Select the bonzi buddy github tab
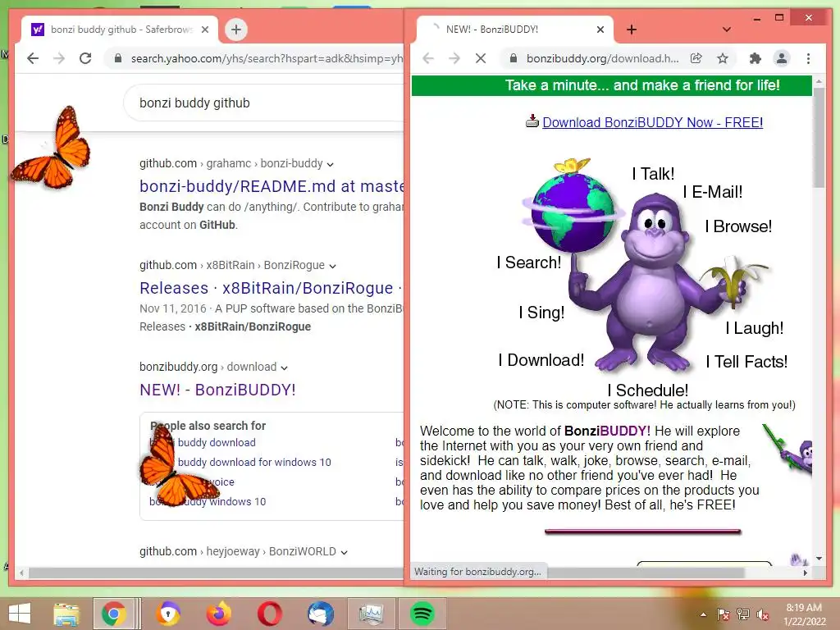This screenshot has height=630, width=840. (x=120, y=30)
